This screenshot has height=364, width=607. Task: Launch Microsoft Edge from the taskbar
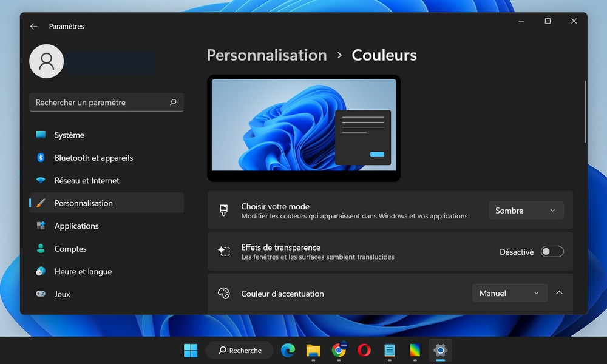point(288,351)
